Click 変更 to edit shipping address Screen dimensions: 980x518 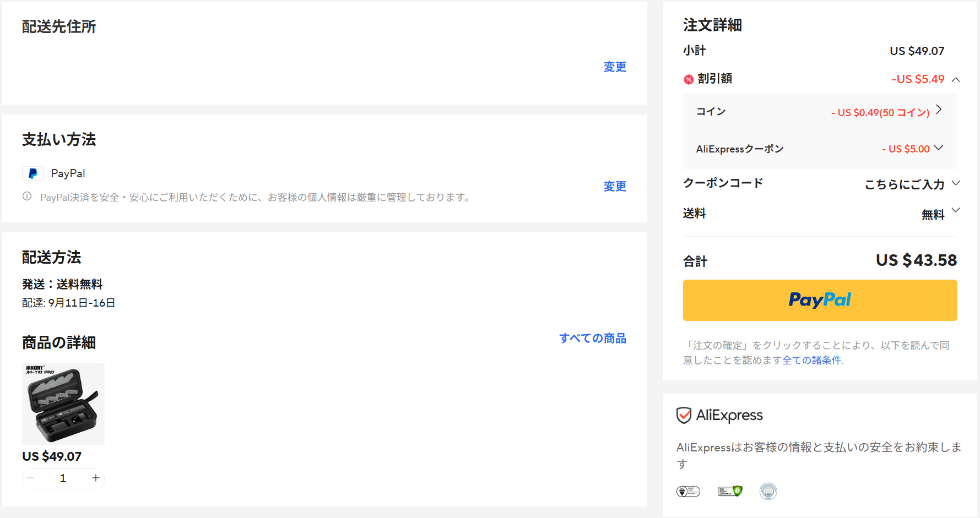[x=615, y=67]
